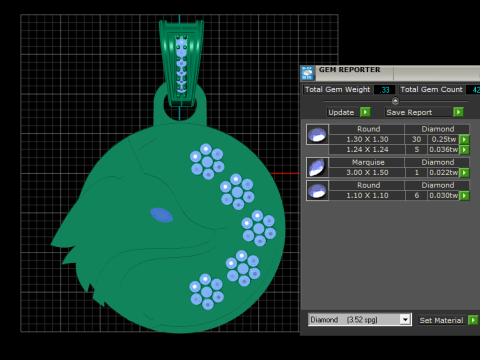The image size is (480, 360).
Task: Click the 0.022tw weight cell
Action: point(444,173)
